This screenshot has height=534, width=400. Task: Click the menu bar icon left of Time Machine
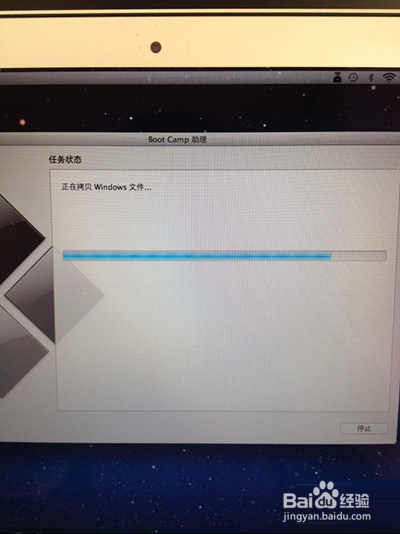click(x=337, y=78)
